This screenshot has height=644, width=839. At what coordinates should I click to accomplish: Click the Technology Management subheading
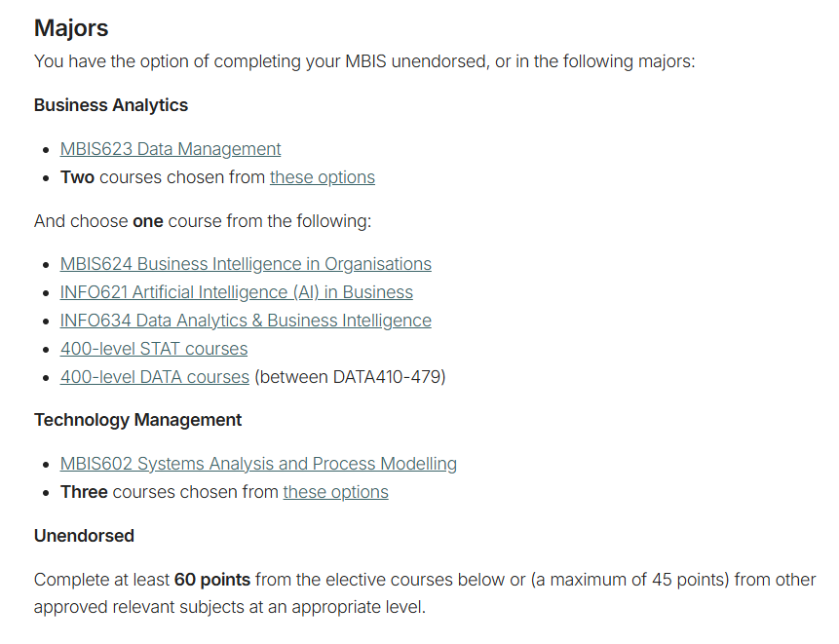(x=137, y=420)
